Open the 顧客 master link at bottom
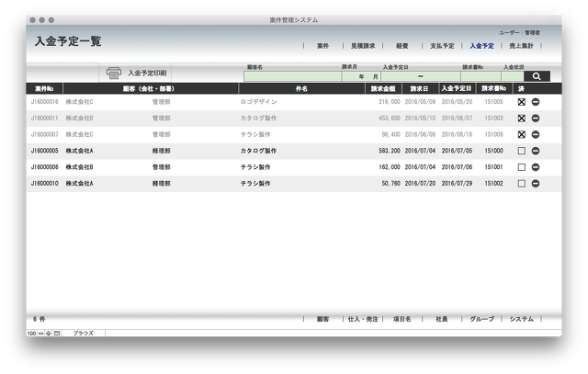Viewport: 588px width, 374px height. [x=322, y=319]
